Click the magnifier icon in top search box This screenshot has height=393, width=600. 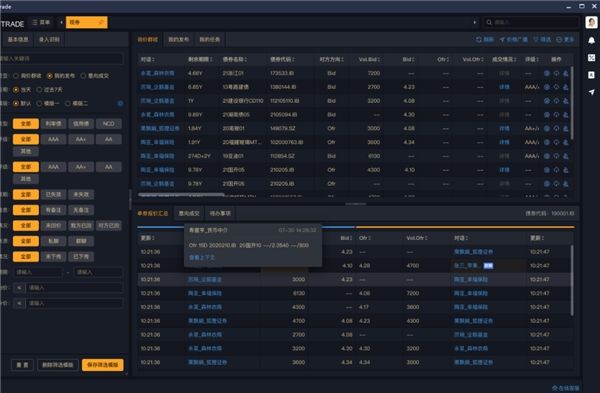489,22
